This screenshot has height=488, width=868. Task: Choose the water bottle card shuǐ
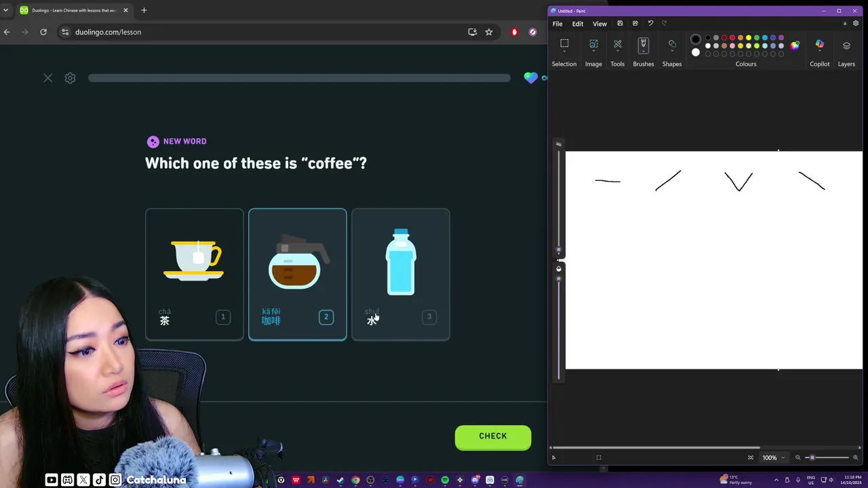click(x=401, y=274)
